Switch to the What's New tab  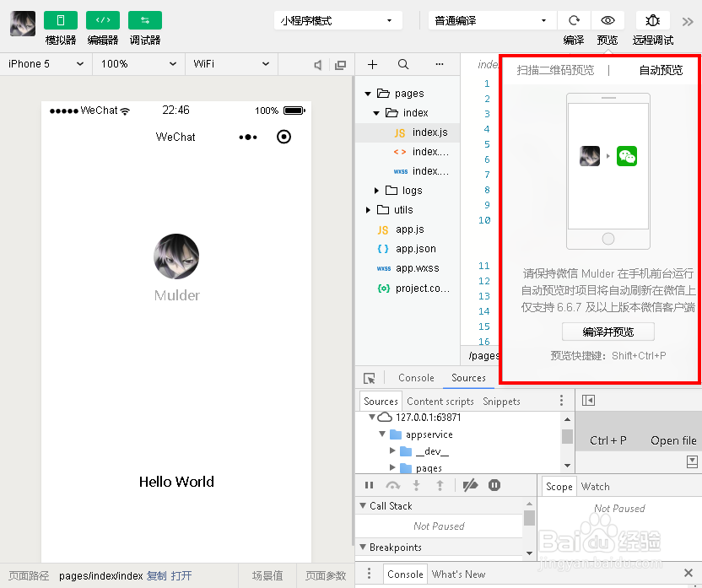click(458, 574)
